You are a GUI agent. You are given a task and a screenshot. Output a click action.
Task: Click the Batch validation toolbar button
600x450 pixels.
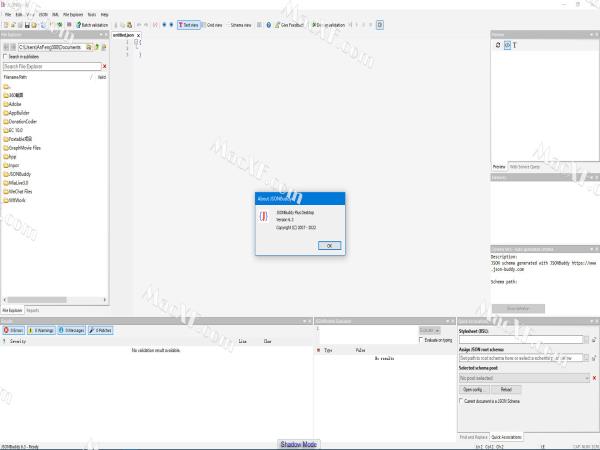point(92,25)
